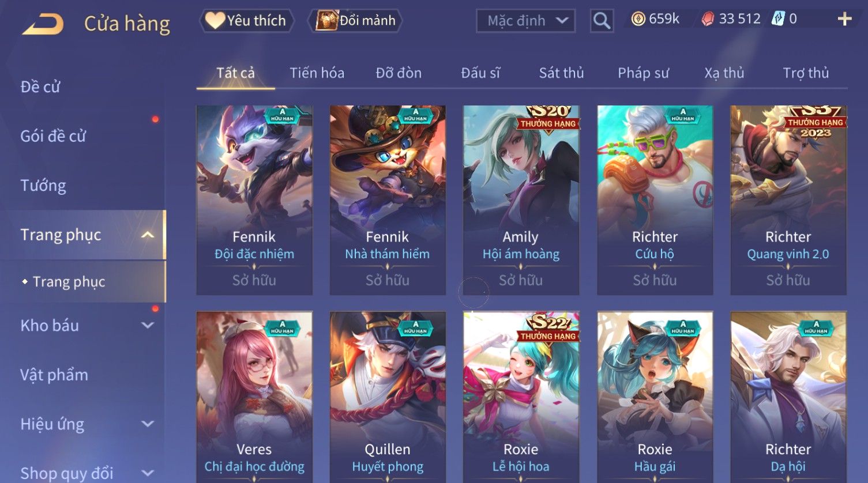The width and height of the screenshot is (868, 483).
Task: Go to Gói đề cử in sidebar
Action: (x=53, y=136)
